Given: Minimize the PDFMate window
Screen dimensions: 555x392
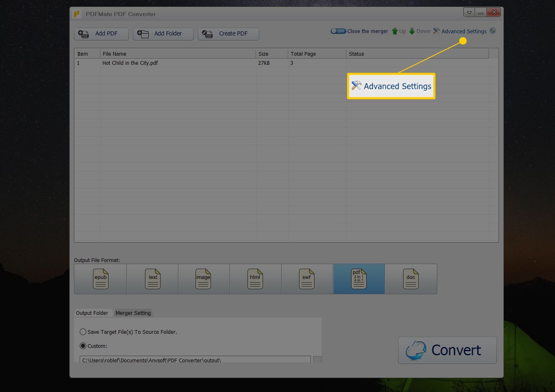Looking at the screenshot, I should point(480,13).
